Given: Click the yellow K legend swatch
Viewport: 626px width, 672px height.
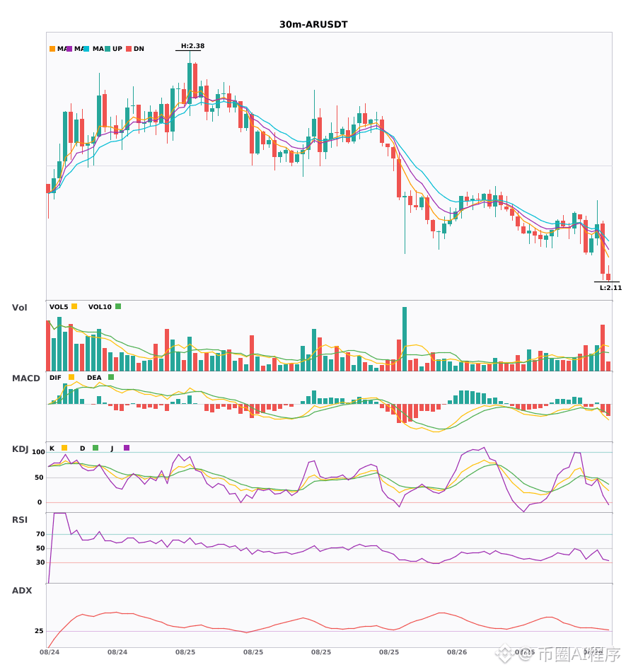Looking at the screenshot, I should click(64, 448).
